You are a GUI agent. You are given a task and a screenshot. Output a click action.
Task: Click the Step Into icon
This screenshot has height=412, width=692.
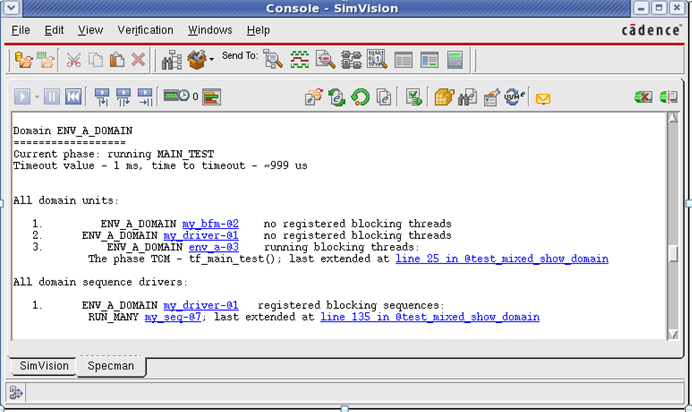[x=102, y=97]
